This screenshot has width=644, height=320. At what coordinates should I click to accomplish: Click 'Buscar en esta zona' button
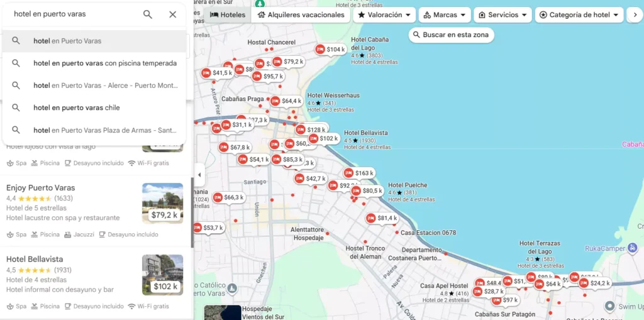click(x=451, y=35)
